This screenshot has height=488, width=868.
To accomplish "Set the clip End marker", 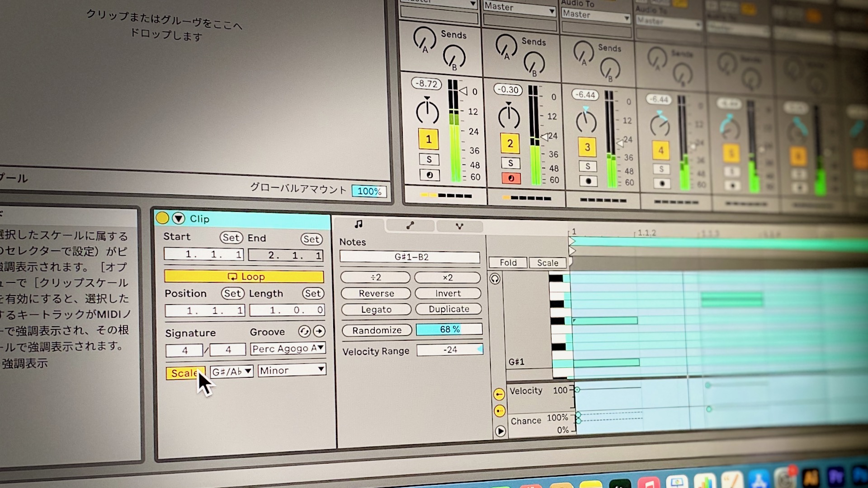I will (311, 239).
